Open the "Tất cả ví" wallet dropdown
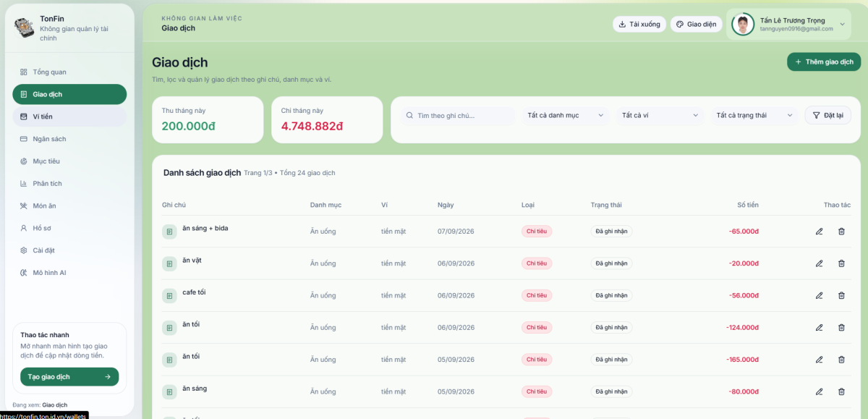Viewport: 868px width, 419px height. click(x=660, y=116)
